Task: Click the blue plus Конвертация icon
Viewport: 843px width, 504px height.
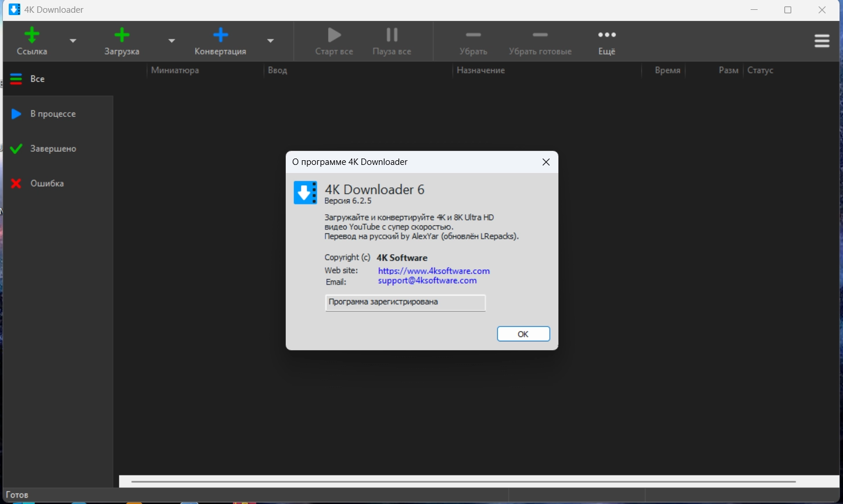Action: (x=221, y=35)
